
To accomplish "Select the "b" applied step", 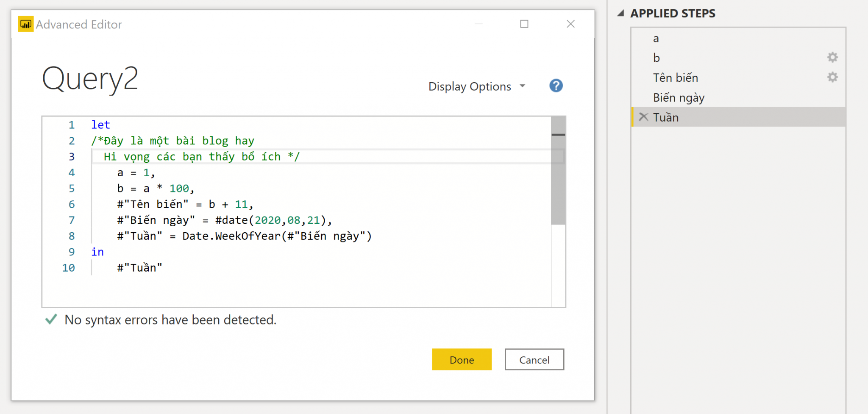I will pos(657,58).
